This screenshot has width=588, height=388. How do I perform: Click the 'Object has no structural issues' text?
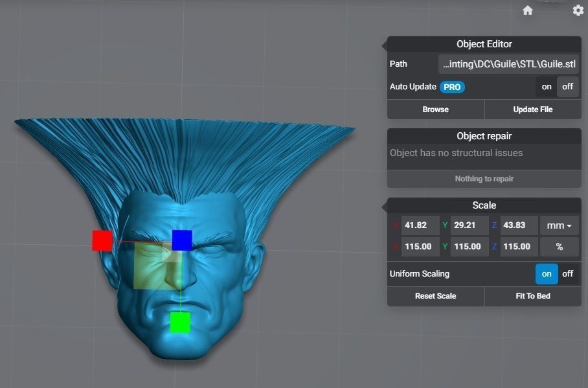pyautogui.click(x=456, y=153)
